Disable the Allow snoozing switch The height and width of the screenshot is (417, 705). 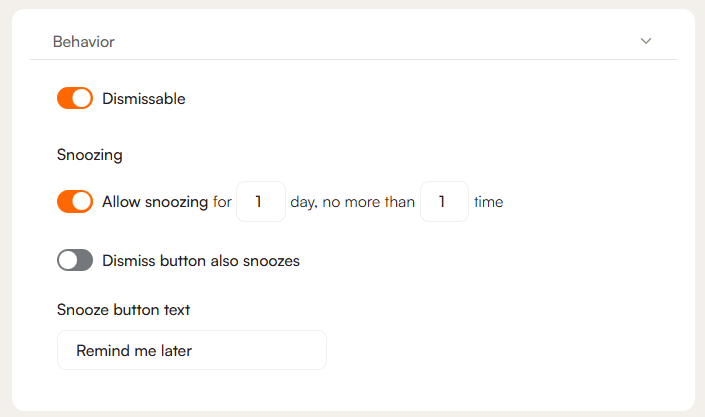pyautogui.click(x=75, y=202)
